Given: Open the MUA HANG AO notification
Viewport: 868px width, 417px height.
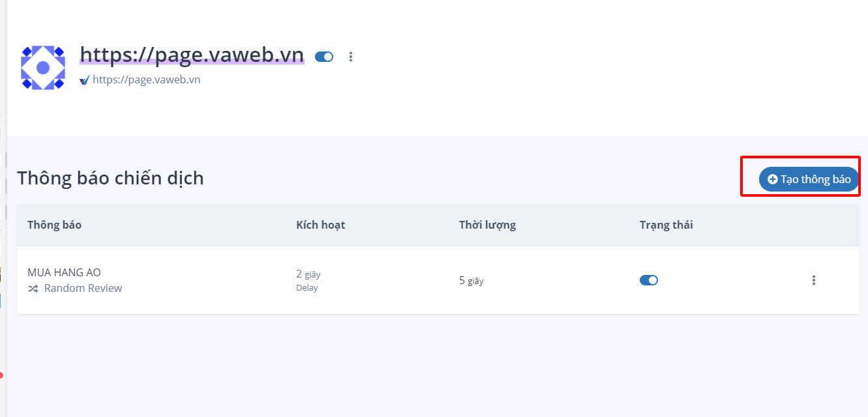Looking at the screenshot, I should tap(64, 272).
